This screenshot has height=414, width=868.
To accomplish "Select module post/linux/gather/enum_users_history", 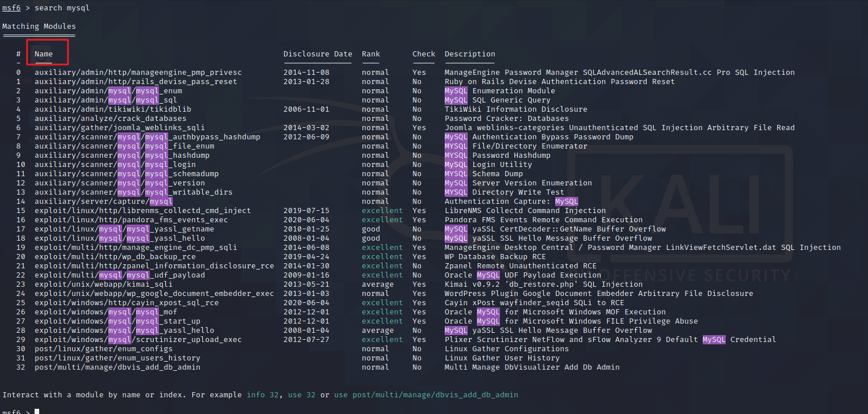I will [x=117, y=358].
